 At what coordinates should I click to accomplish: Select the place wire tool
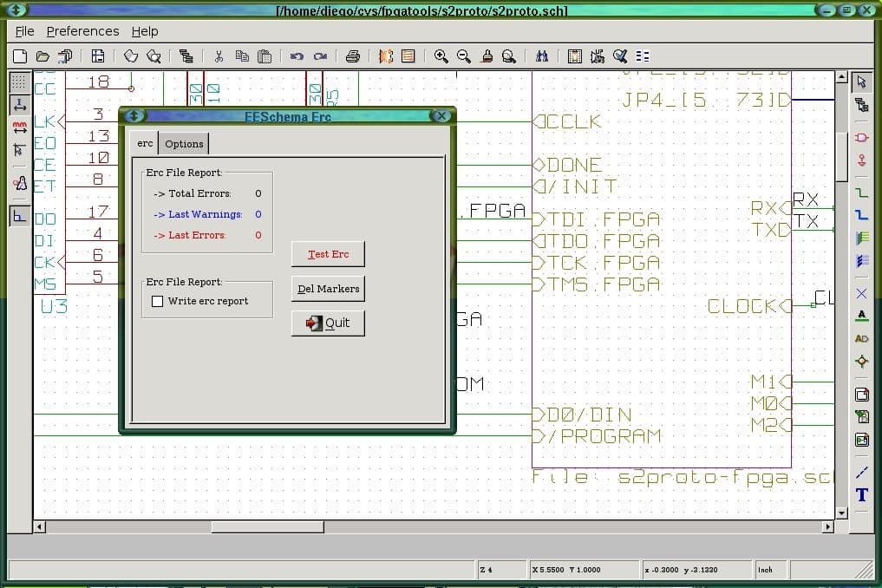point(861,193)
